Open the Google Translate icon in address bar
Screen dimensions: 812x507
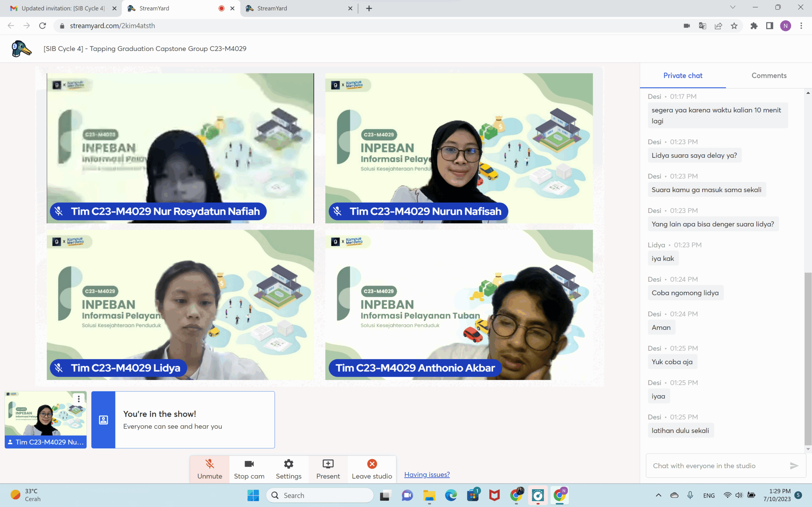[x=702, y=26]
